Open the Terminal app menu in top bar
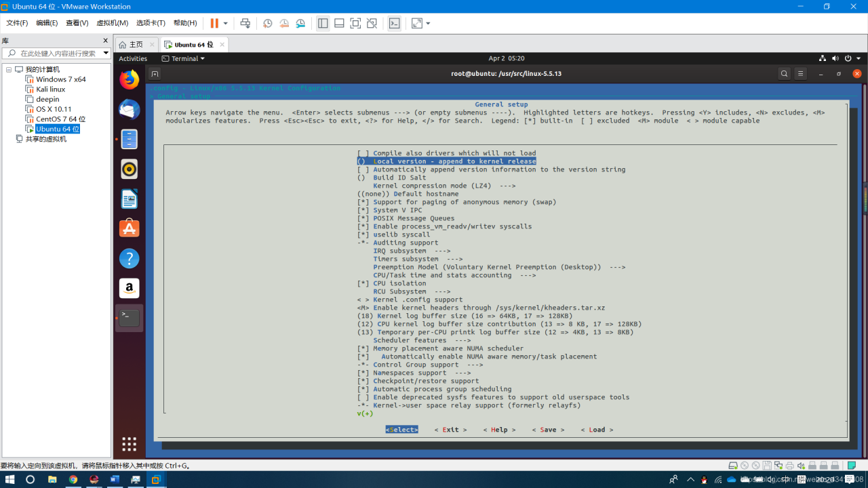The width and height of the screenshot is (868, 488). 183,59
